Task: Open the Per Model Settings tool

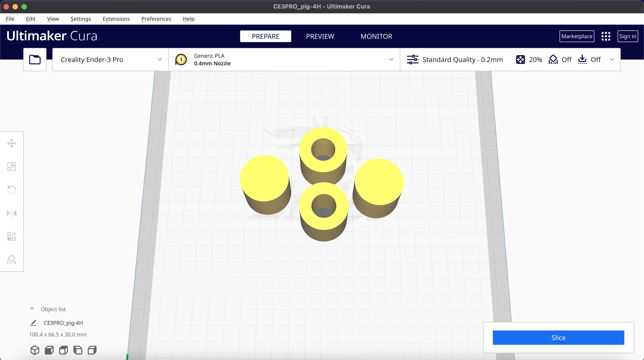Action: click(11, 236)
